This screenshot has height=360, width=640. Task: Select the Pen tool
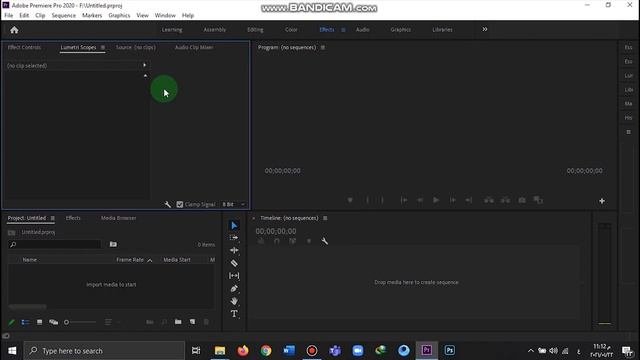tap(234, 289)
